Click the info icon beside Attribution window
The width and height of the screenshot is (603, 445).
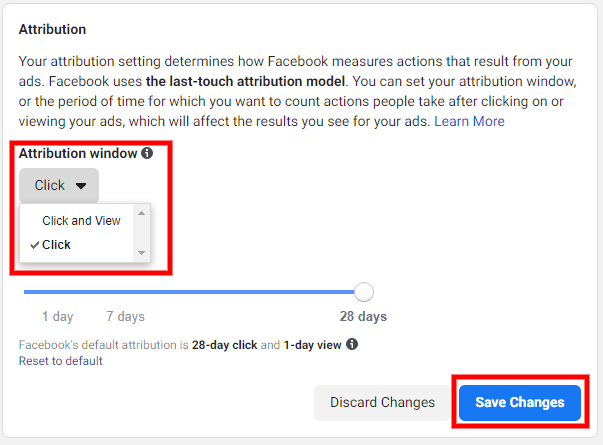(x=147, y=154)
